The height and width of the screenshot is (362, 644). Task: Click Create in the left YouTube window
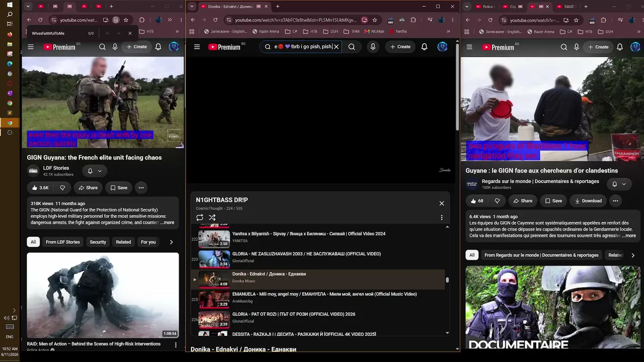(137, 47)
